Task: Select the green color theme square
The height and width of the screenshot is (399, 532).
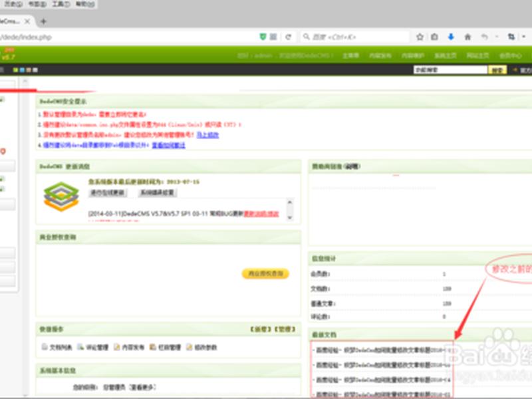Action: click(x=15, y=70)
